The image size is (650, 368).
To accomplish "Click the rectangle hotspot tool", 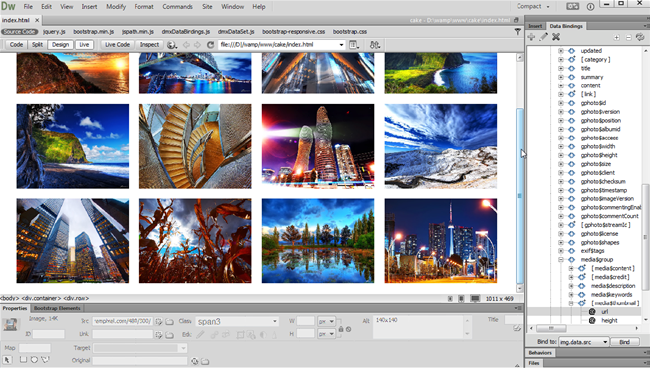I will tap(23, 360).
